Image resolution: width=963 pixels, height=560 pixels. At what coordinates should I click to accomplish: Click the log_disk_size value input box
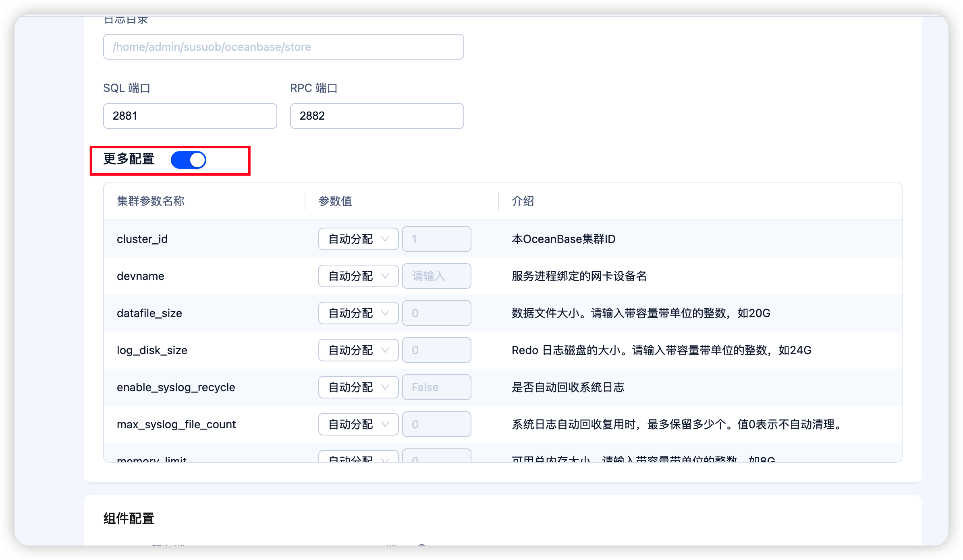tap(436, 350)
